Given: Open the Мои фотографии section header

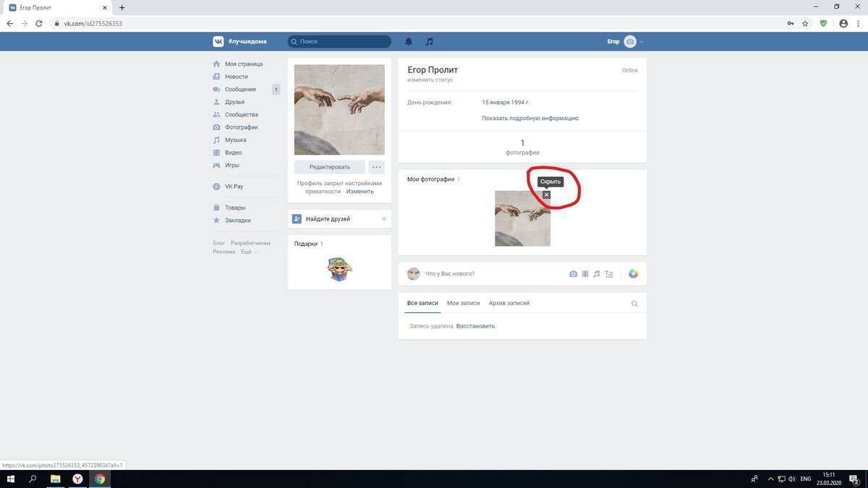Looking at the screenshot, I should point(431,179).
